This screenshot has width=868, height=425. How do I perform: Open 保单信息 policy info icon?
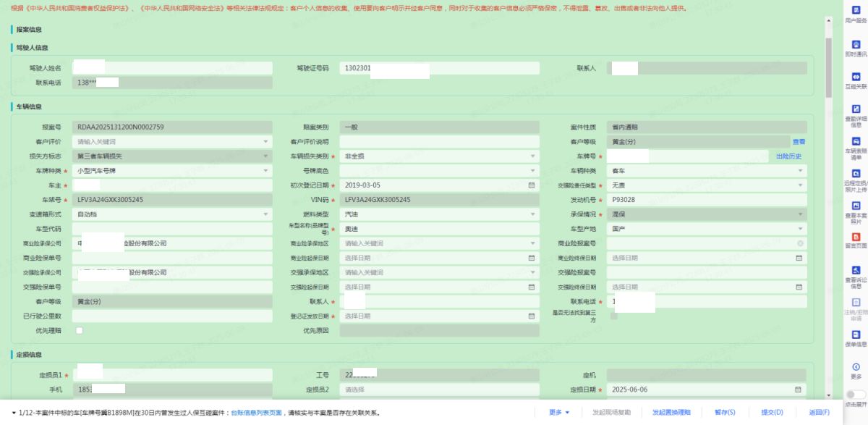coord(856,334)
